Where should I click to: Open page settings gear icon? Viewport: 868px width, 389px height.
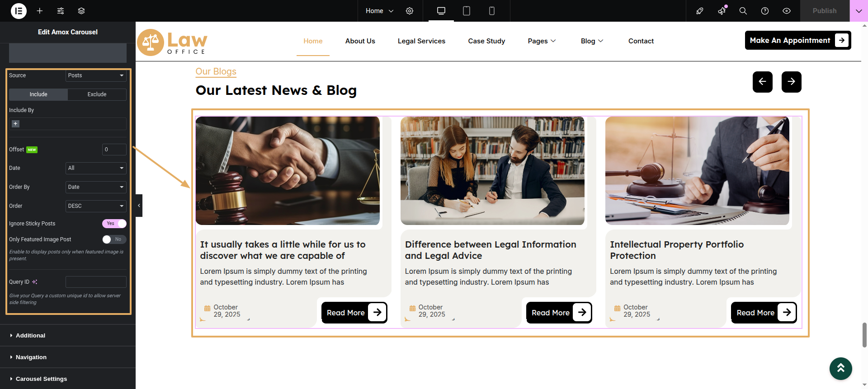[x=410, y=11]
